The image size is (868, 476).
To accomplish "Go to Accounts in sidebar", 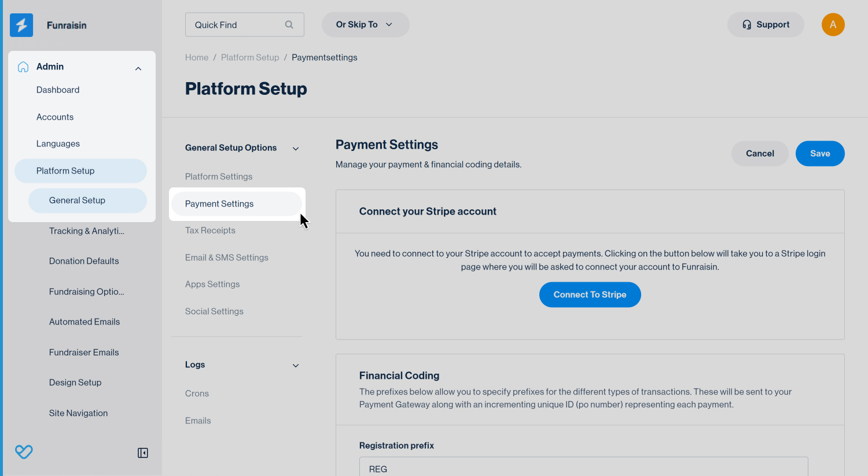I will 55,117.
